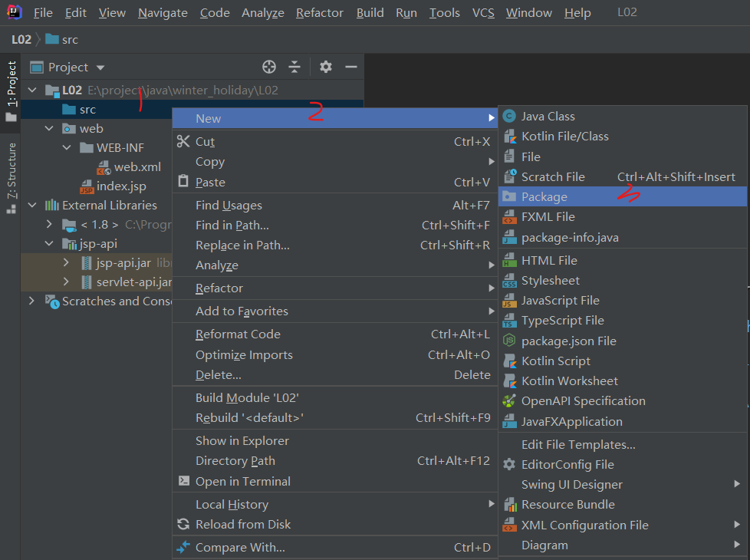Click the Kotlin File/Class icon

click(x=510, y=137)
